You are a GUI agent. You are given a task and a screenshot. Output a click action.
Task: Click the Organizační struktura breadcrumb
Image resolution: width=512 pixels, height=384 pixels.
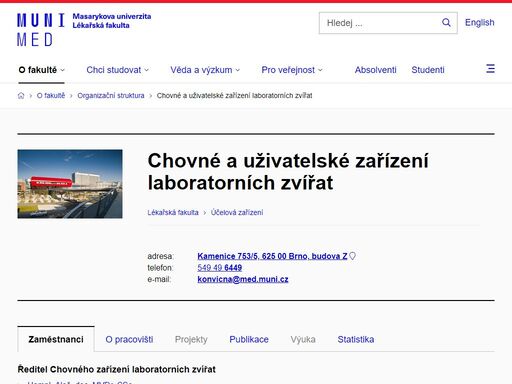tap(111, 96)
